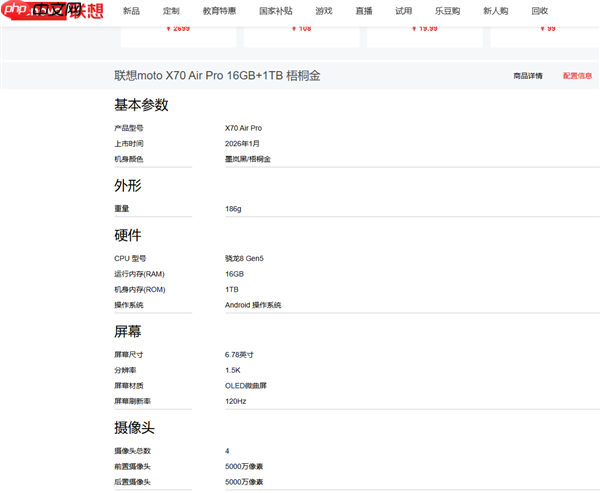The image size is (600, 493).
Task: Click the CPU 型号 label
Action: tap(130, 259)
